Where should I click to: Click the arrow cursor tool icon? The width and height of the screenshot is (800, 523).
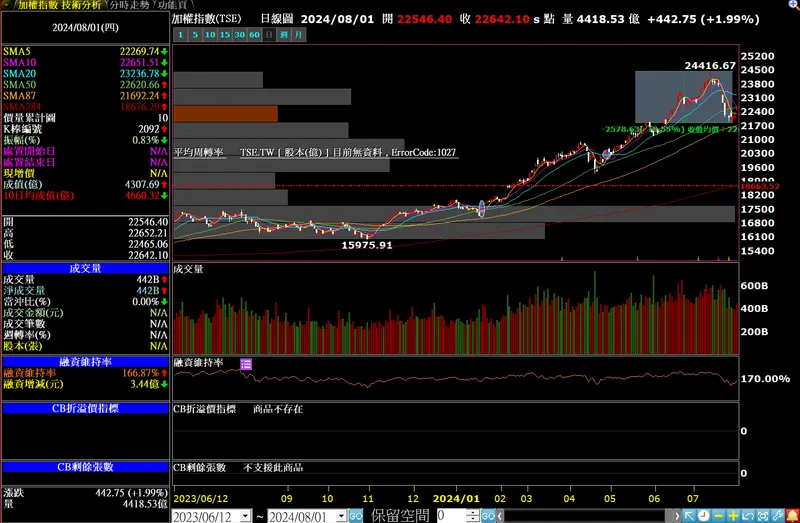pyautogui.click(x=689, y=516)
